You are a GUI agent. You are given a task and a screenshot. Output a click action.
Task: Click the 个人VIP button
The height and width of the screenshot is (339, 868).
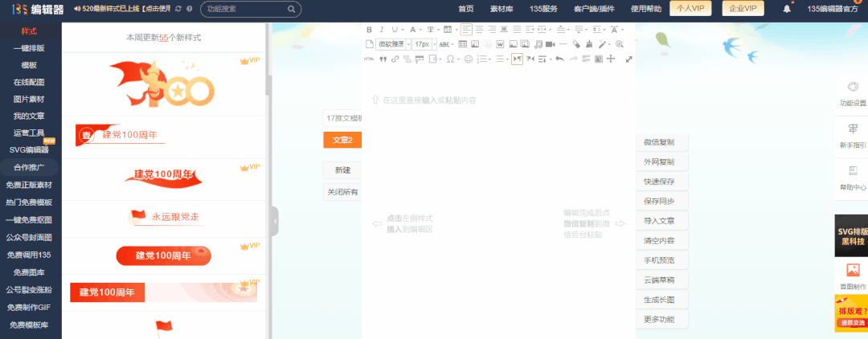(x=691, y=9)
